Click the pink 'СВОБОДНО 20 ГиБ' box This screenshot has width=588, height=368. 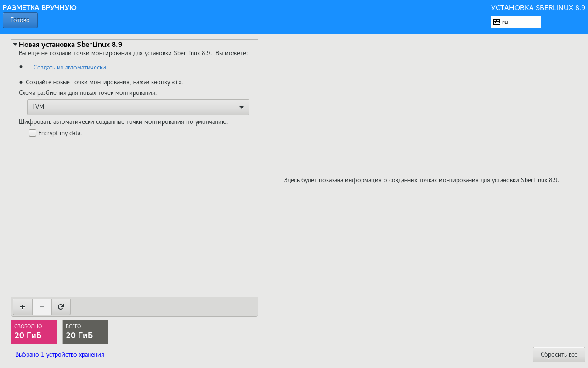[34, 332]
